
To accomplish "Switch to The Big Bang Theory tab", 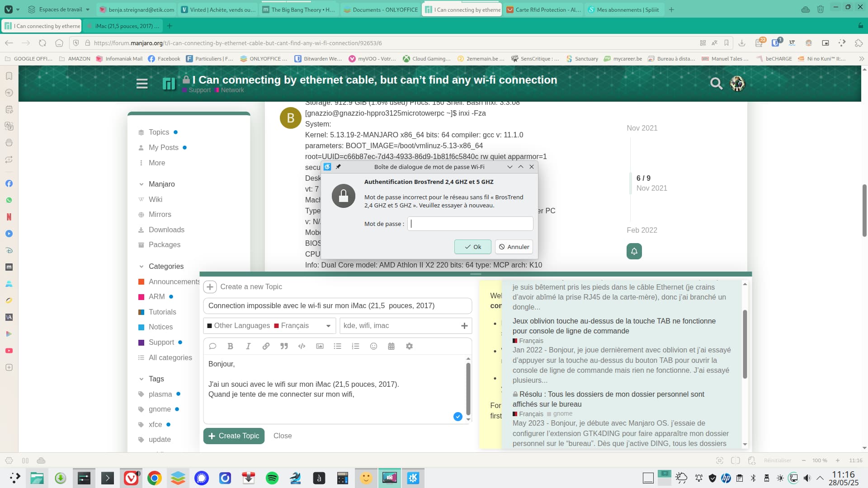I will tap(299, 9).
